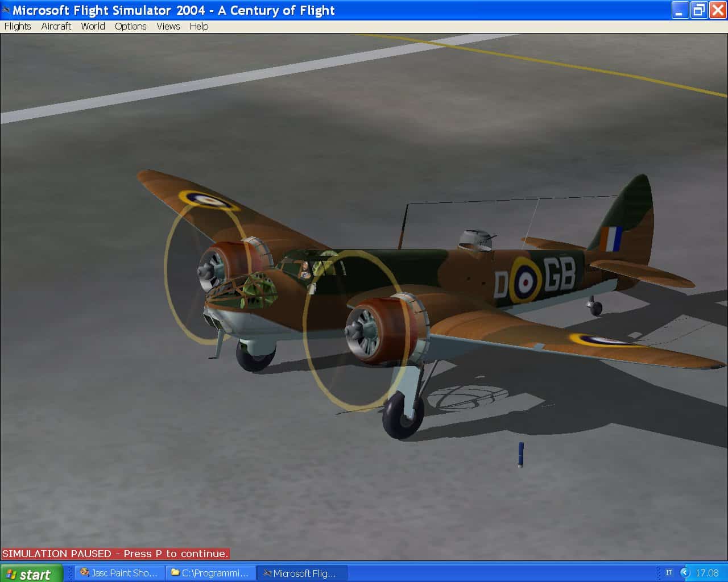Open the Aircraft menu
The height and width of the screenshot is (582, 728).
pyautogui.click(x=56, y=26)
